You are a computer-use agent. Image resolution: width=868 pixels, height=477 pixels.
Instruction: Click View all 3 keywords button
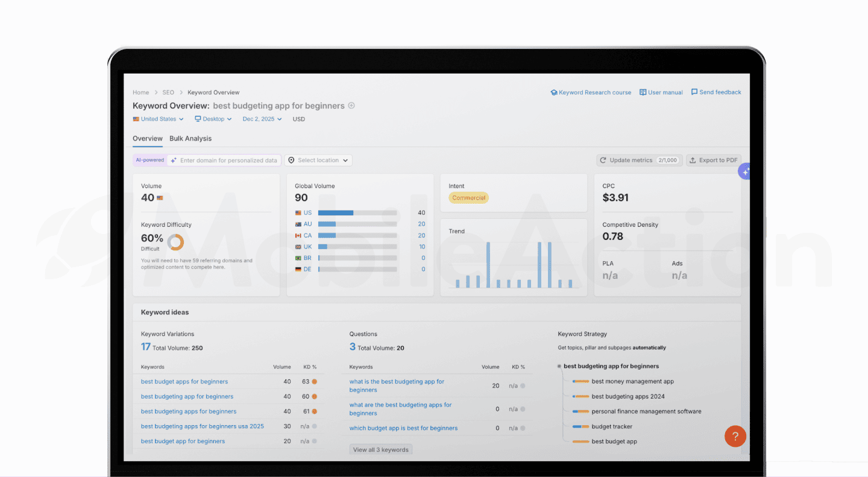pos(381,450)
